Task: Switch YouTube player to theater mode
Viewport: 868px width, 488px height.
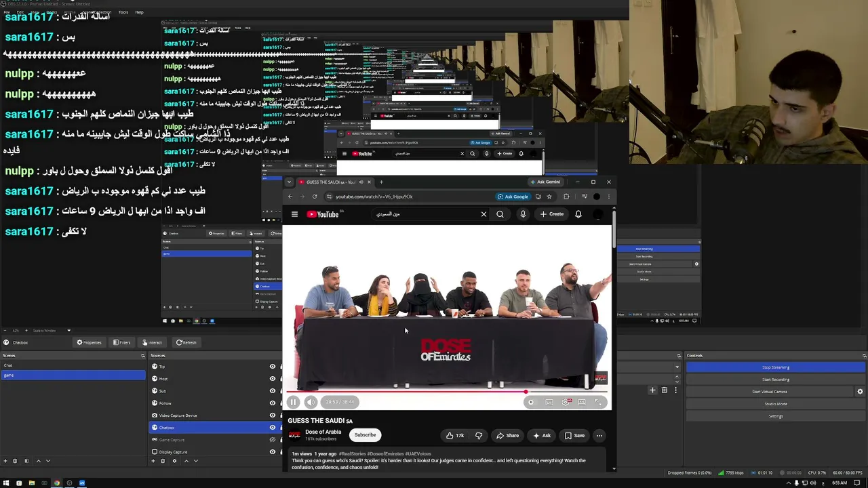Action: (x=582, y=402)
